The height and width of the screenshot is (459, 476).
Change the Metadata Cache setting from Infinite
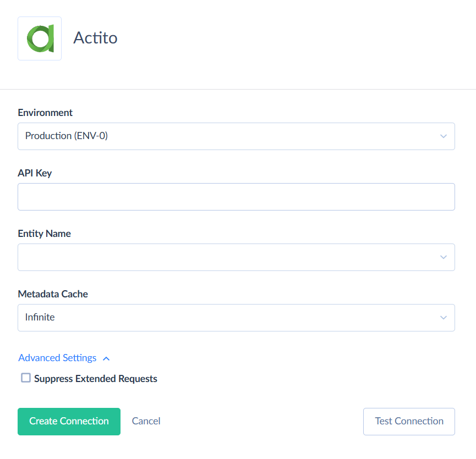(236, 317)
